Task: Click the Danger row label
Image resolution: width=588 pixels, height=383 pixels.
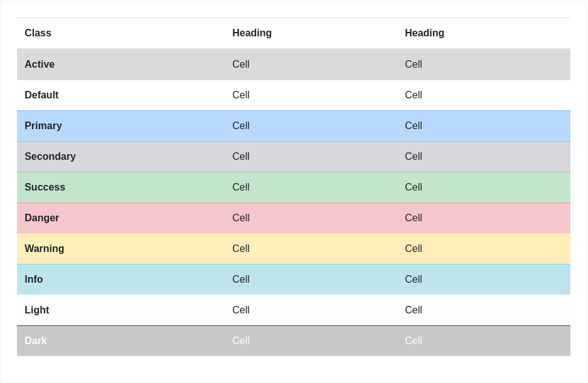Action: tap(41, 218)
